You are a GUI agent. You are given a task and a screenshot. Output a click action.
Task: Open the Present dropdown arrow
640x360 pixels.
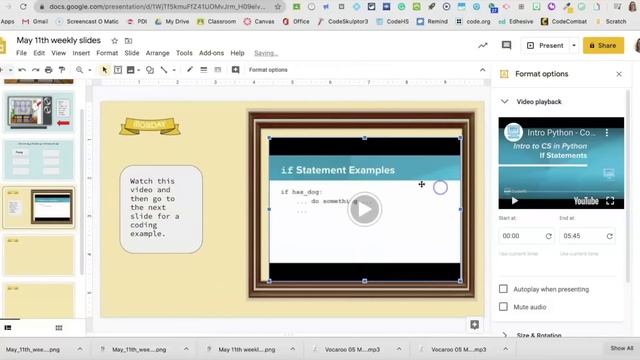(x=574, y=45)
